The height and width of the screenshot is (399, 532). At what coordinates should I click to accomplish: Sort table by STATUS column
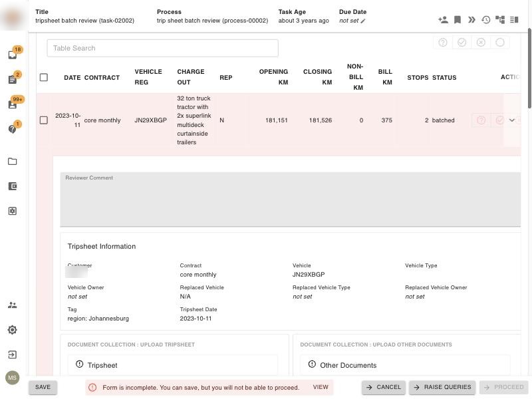(x=444, y=78)
